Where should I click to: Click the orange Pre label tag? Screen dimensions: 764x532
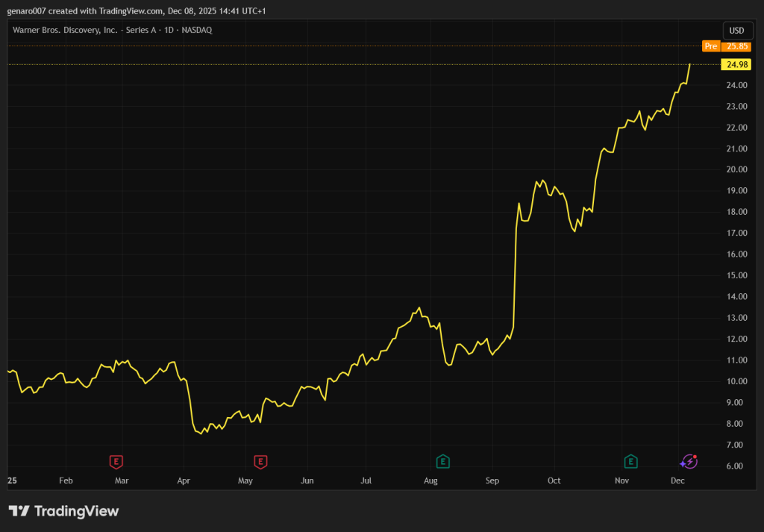click(711, 46)
